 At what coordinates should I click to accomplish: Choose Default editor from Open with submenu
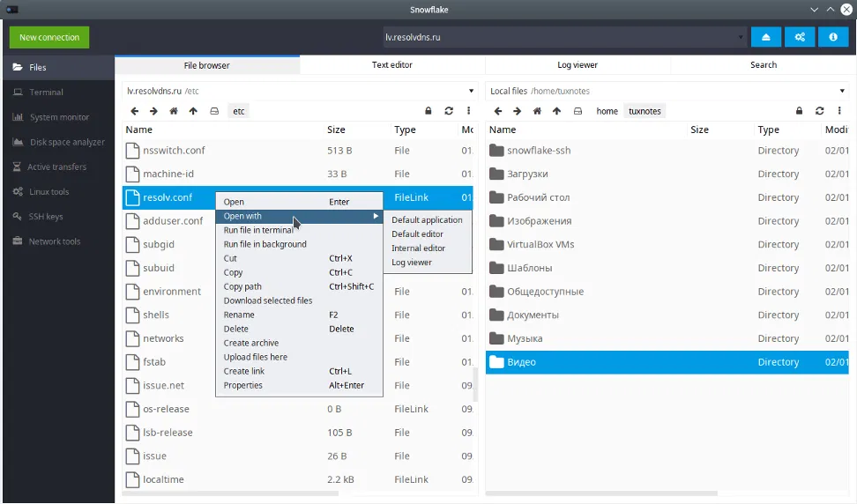coord(428,233)
